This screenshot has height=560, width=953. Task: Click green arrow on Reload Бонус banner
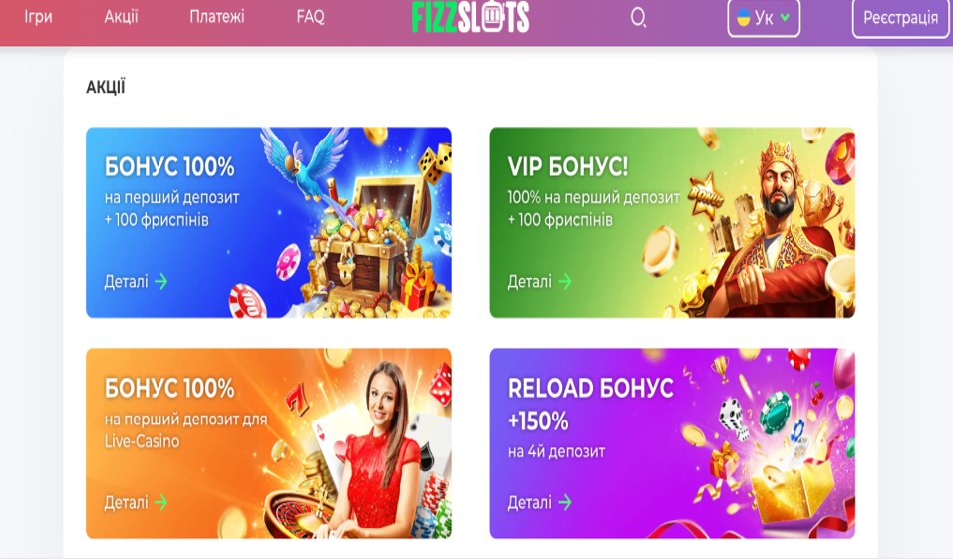[x=565, y=502]
